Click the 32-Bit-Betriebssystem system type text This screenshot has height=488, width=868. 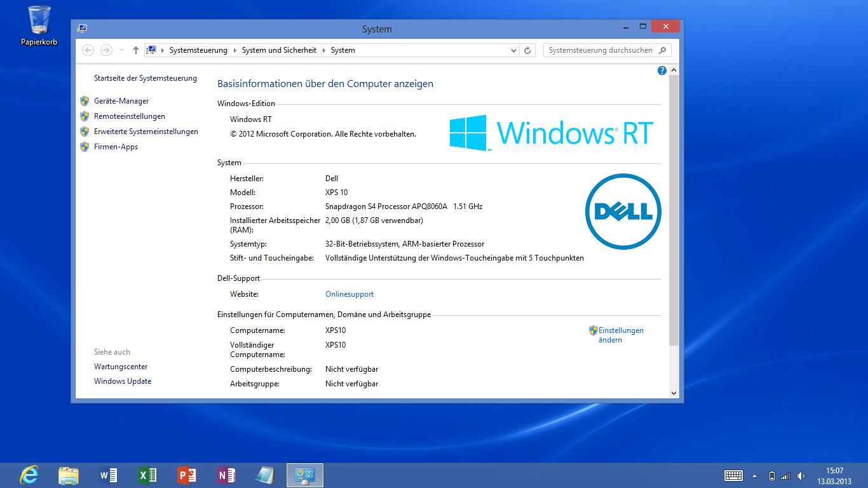(405, 244)
